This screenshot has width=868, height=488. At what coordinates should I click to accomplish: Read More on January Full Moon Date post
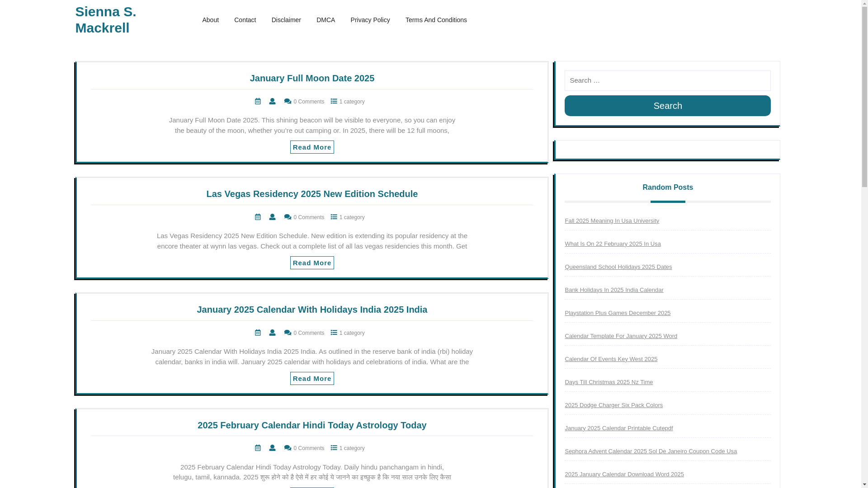click(312, 147)
